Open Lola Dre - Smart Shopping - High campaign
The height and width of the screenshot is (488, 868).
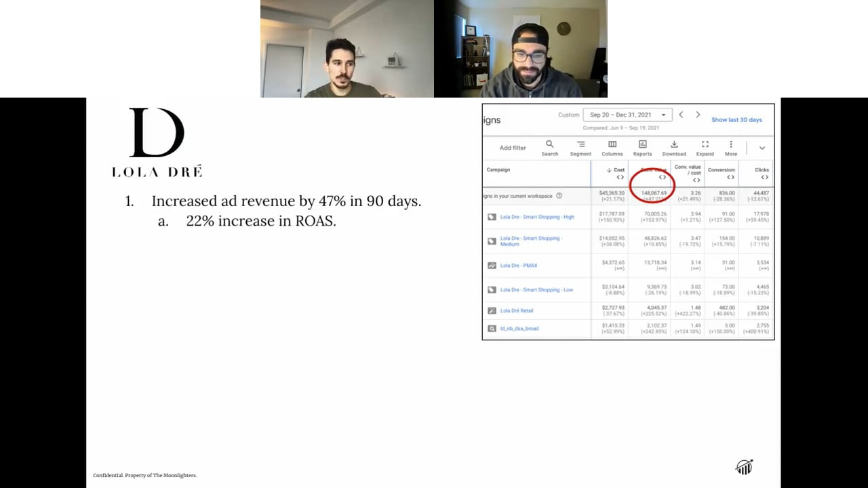click(537, 217)
